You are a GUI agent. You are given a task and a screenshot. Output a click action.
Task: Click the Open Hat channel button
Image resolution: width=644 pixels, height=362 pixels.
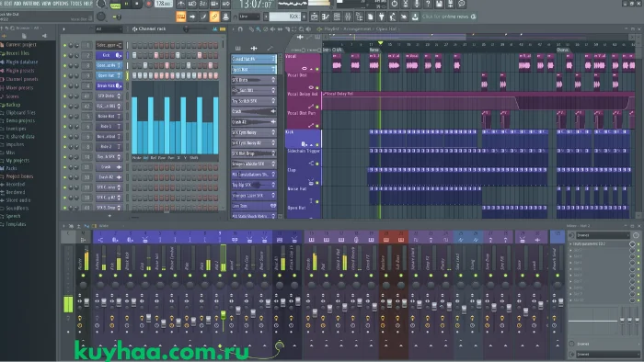pyautogui.click(x=109, y=75)
